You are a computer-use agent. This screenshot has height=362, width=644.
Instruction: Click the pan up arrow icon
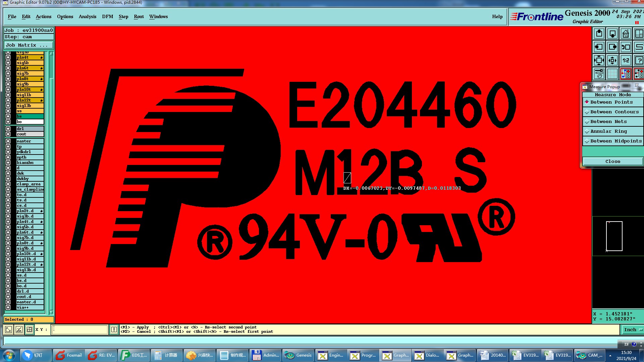[599, 34]
